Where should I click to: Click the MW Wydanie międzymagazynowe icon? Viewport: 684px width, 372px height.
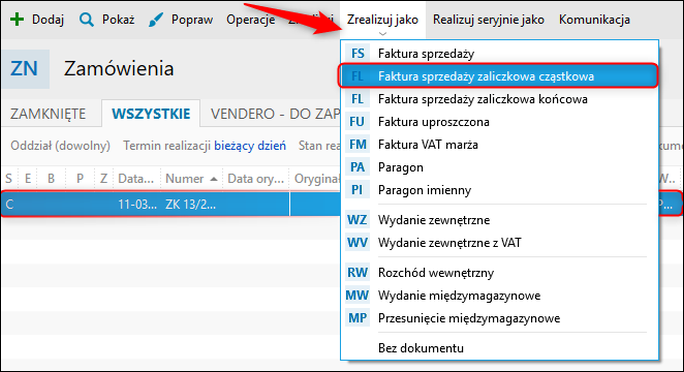pos(358,295)
